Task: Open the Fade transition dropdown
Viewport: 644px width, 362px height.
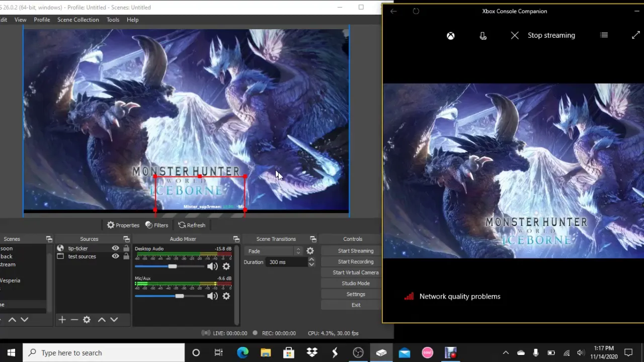Action: pyautogui.click(x=274, y=251)
